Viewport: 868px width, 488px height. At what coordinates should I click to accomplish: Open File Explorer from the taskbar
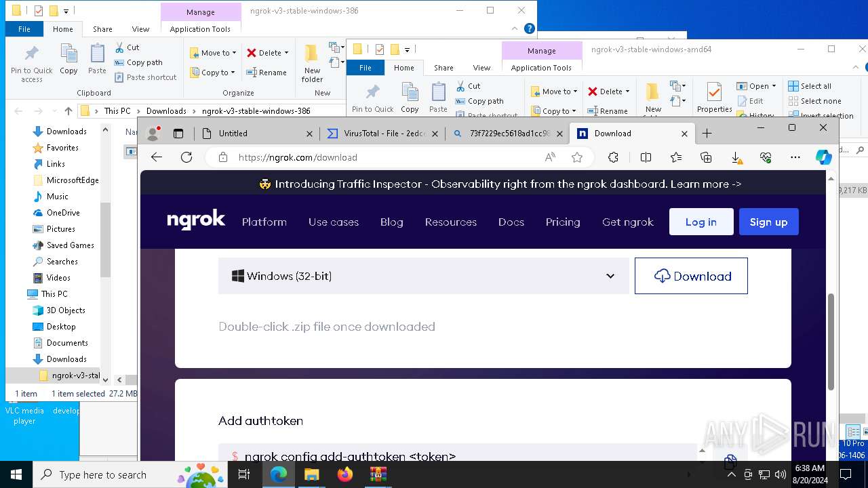click(311, 474)
